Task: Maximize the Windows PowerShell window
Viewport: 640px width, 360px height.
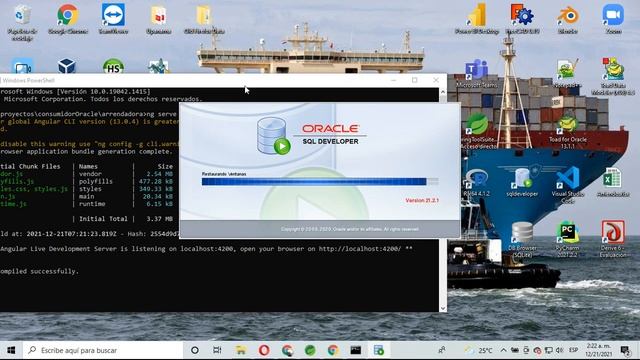Action: pyautogui.click(x=415, y=80)
